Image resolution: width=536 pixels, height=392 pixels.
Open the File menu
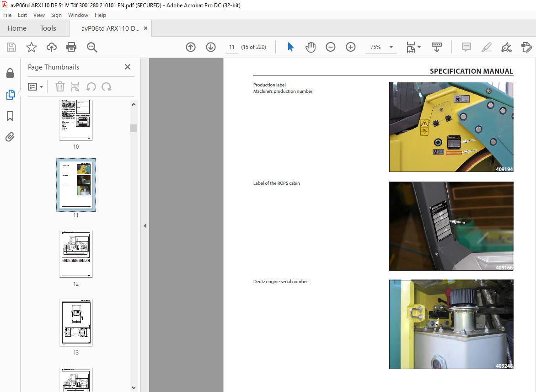[x=7, y=15]
